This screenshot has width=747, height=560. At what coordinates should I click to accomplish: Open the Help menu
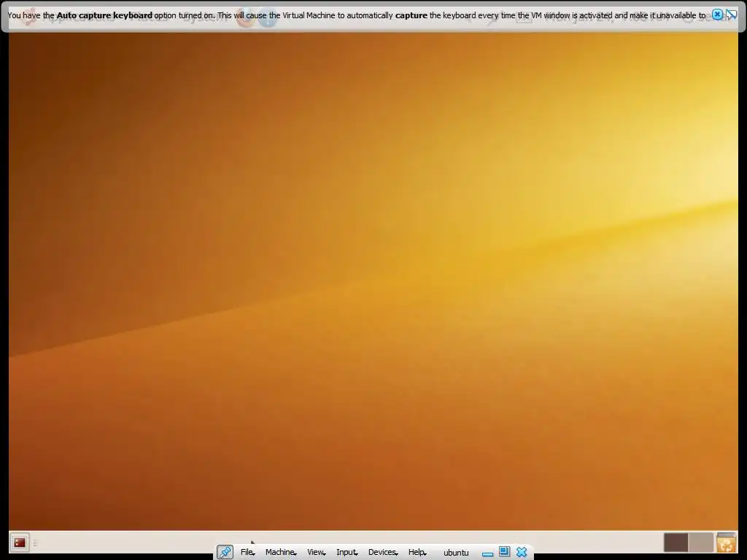417,552
